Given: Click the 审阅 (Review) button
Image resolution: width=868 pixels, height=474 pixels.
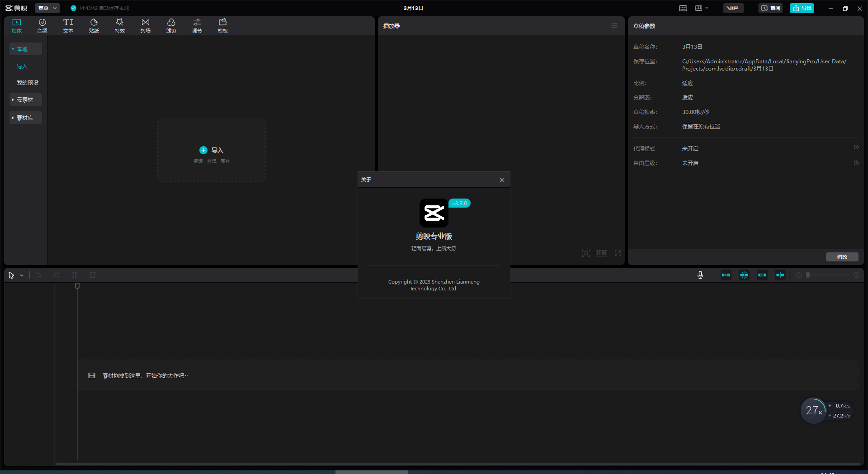Looking at the screenshot, I should click(771, 8).
